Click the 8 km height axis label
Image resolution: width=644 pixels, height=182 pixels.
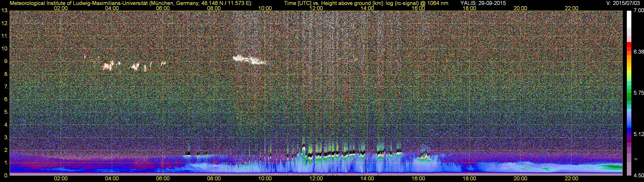[x=6, y=74]
